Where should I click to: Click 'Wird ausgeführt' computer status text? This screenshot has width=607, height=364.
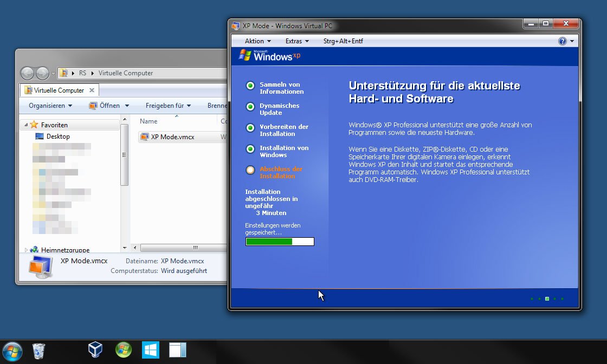[x=184, y=271]
